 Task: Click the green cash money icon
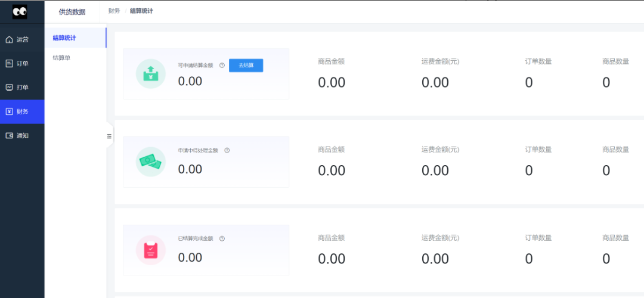(151, 162)
